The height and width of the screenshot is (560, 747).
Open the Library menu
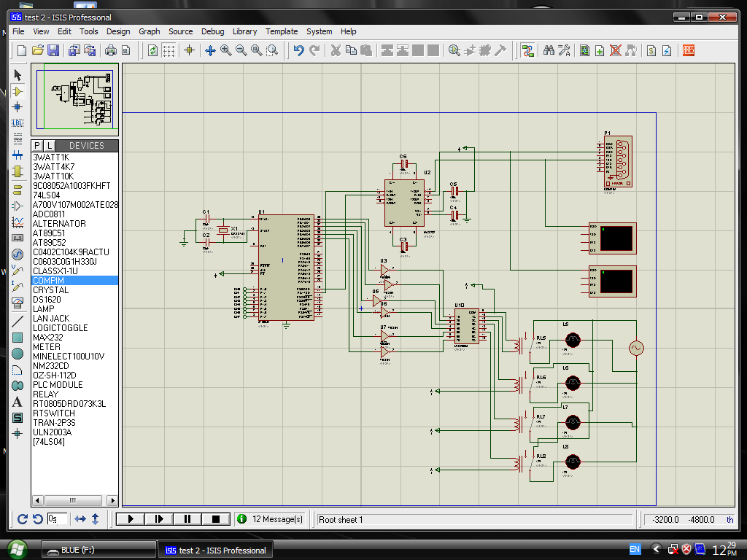244,31
